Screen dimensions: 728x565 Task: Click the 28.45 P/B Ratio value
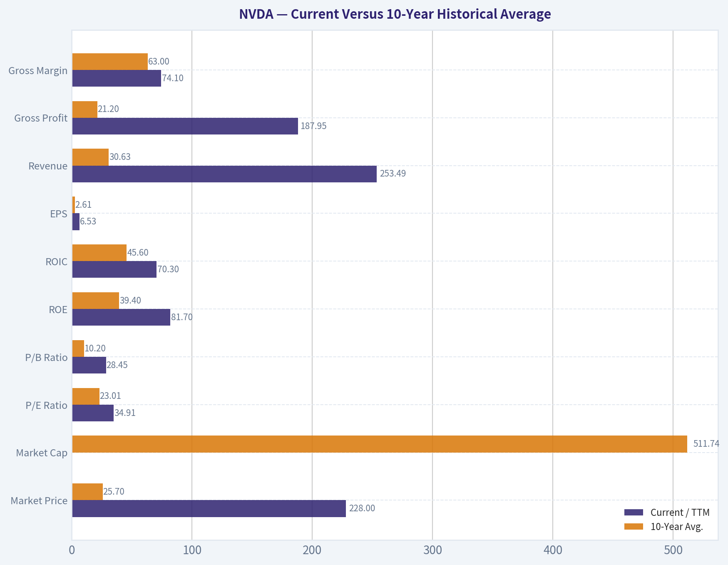click(117, 365)
